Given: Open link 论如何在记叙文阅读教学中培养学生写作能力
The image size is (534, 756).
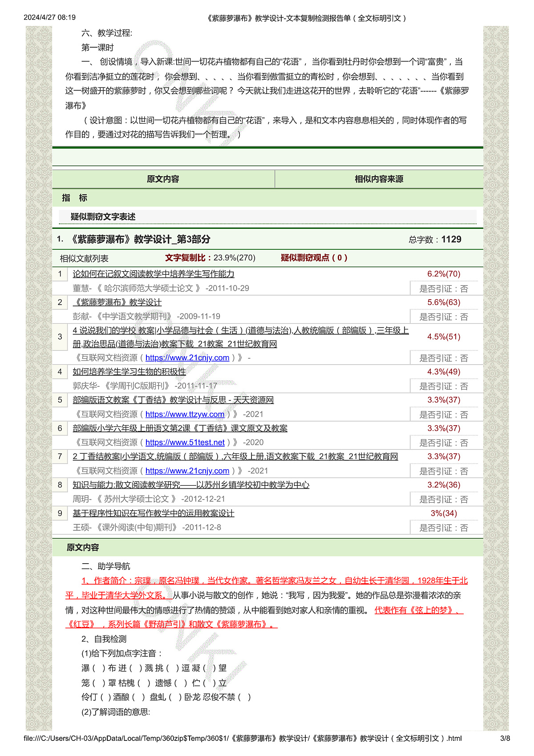Looking at the screenshot, I should [153, 274].
